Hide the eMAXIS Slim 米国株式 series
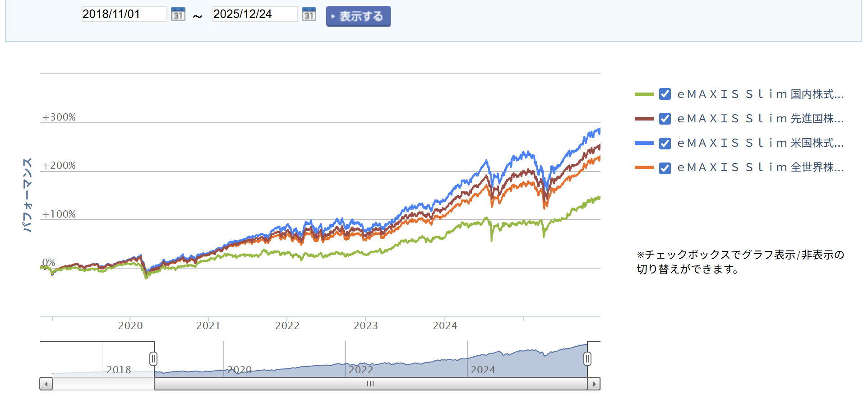This screenshot has width=868, height=404. tap(665, 143)
